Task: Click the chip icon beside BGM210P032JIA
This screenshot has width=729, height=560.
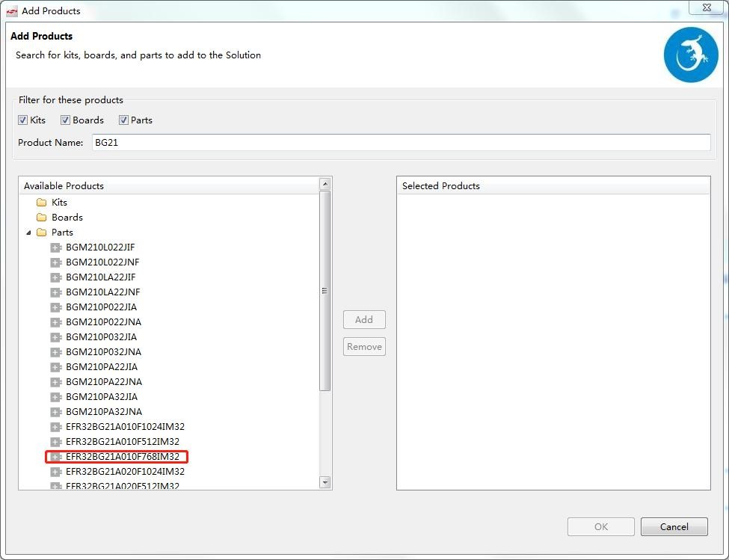Action: coord(56,337)
